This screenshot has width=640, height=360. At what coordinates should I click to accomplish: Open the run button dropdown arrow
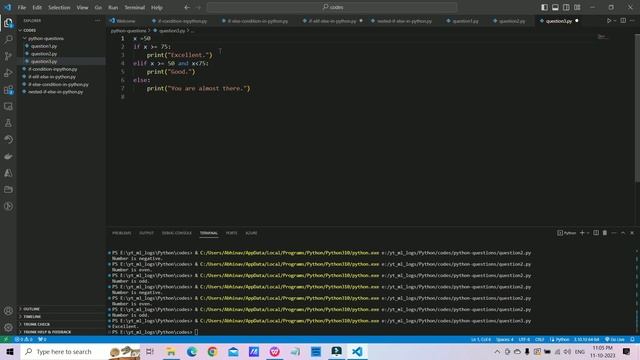coord(615,21)
